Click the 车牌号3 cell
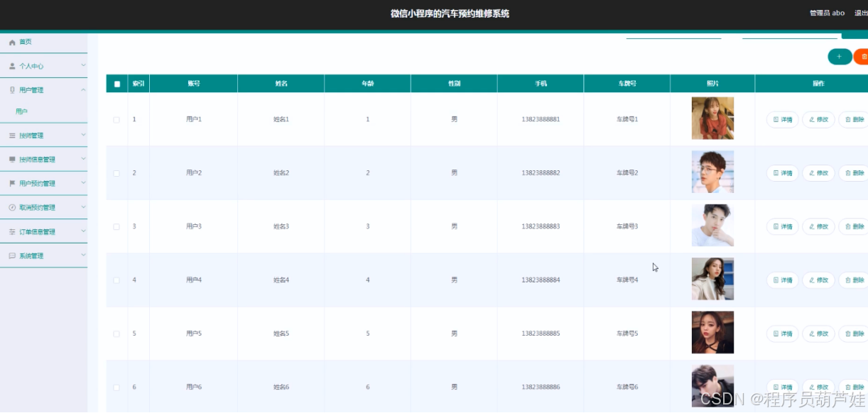Screen dimensions: 868x413 pyautogui.click(x=627, y=227)
